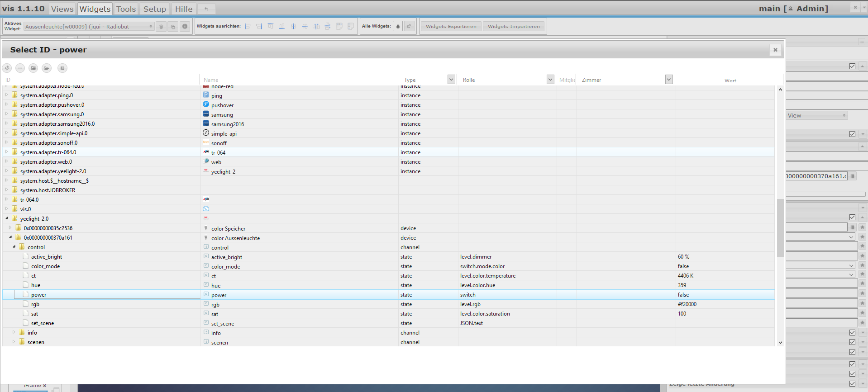This screenshot has width=868, height=392.
Task: Make widgets the same width
Action: pyautogui.click(x=339, y=26)
